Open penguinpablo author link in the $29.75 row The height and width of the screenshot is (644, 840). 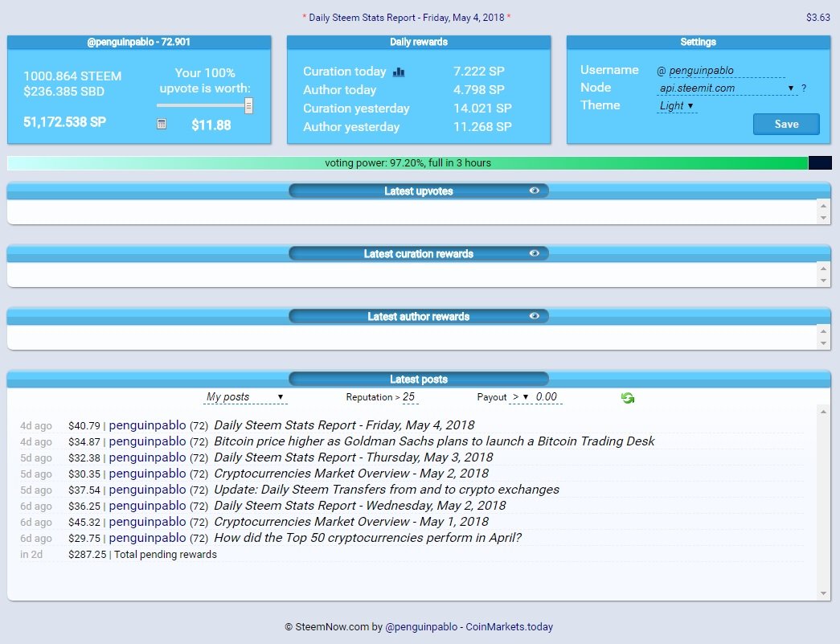click(147, 538)
